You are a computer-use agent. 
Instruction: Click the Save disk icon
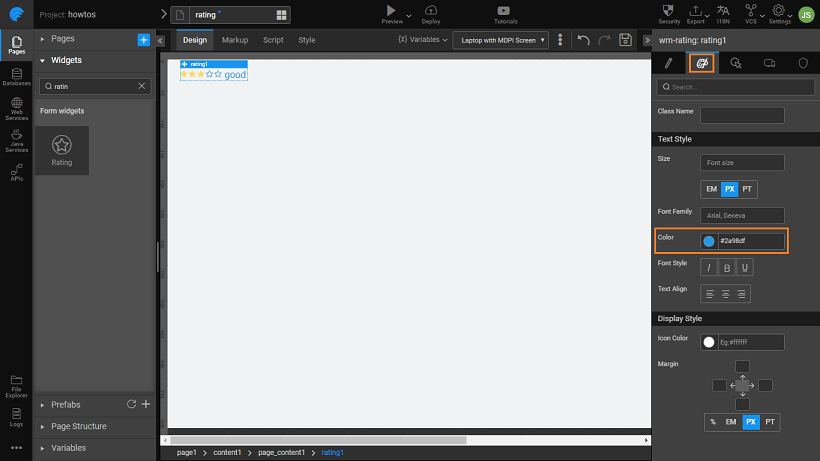coord(625,40)
